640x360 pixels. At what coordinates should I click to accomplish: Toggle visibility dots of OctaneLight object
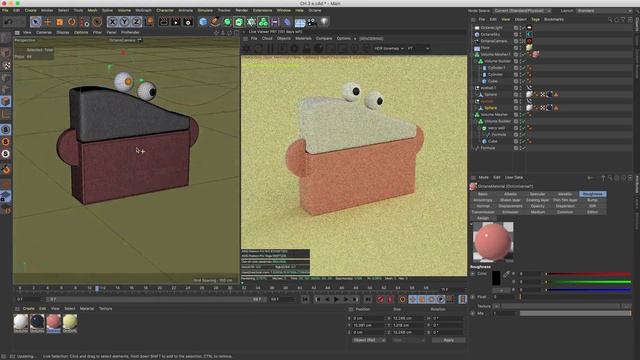click(520, 28)
